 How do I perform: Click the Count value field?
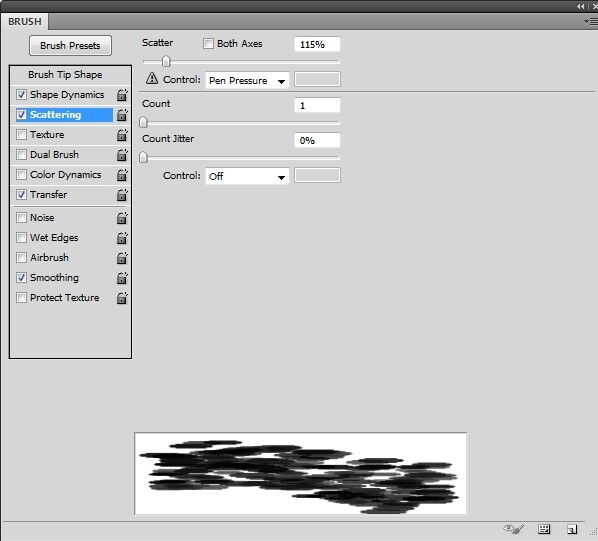pyautogui.click(x=317, y=105)
